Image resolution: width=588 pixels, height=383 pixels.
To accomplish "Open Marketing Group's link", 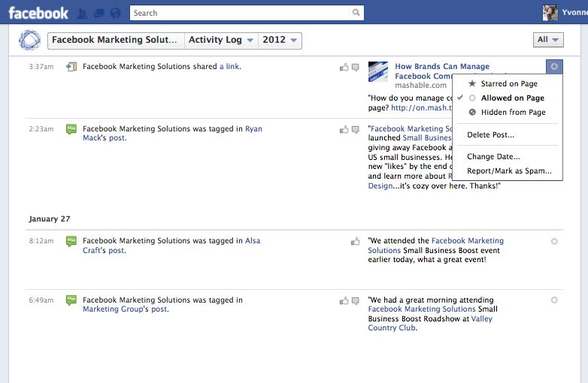I will coord(113,309).
